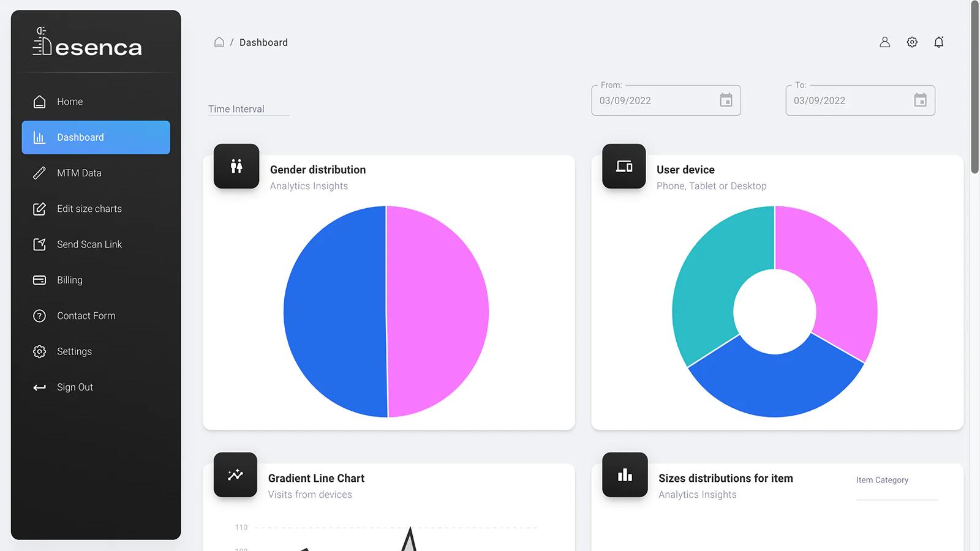Image resolution: width=980 pixels, height=551 pixels.
Task: Click the page vertical scrollbar
Action: pos(974,89)
